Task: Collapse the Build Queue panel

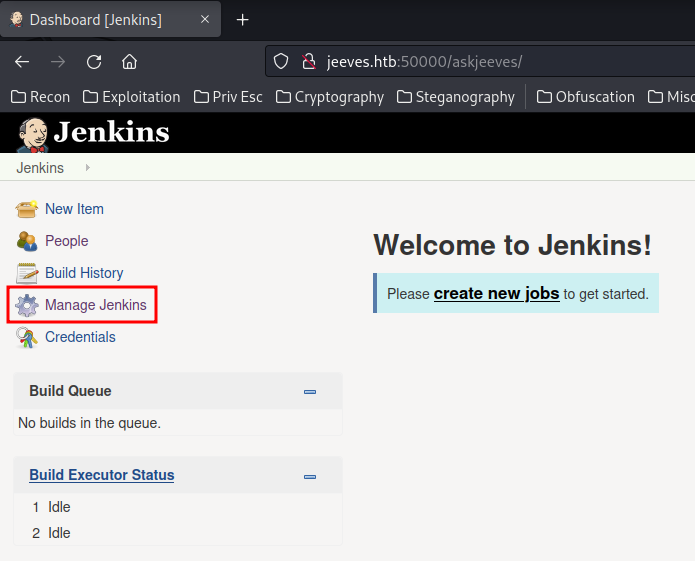Action: (x=310, y=392)
